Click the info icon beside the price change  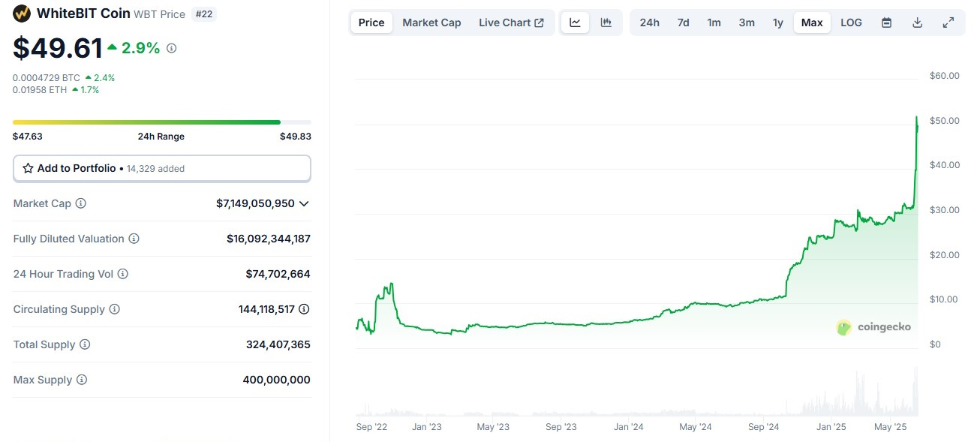[172, 48]
